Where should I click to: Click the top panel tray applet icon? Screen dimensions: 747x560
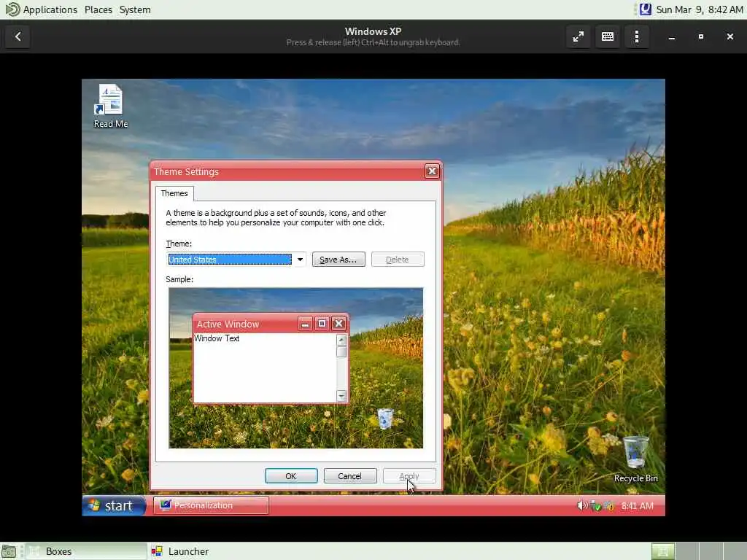tap(645, 9)
